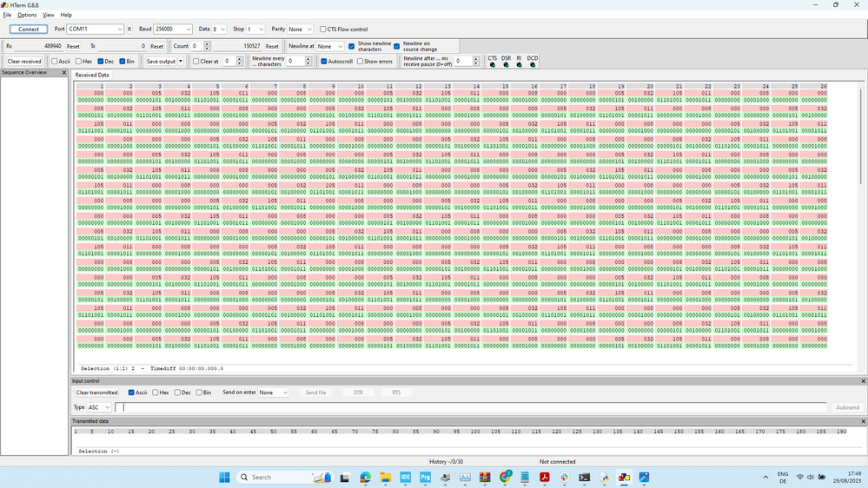Enable the Show errors checkbox
Image resolution: width=868 pixels, height=488 pixels.
pos(361,62)
